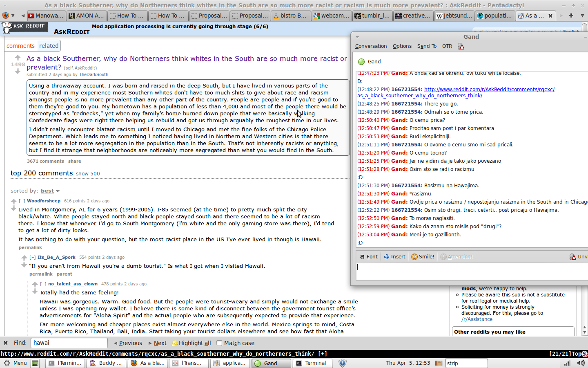
Task: Upvote no_talent_ass_clown's comment
Action: tap(35, 284)
